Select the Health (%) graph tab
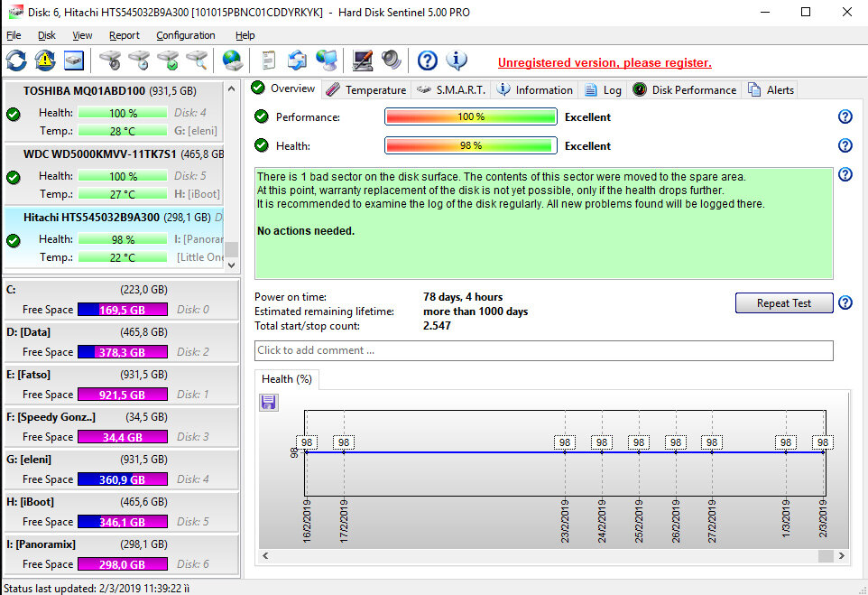Screen dimensions: 868x595 pyautogui.click(x=287, y=379)
